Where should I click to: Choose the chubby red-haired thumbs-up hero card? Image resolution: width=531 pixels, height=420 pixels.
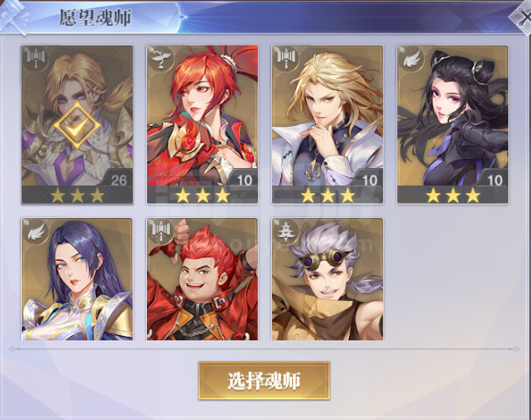[202, 279]
